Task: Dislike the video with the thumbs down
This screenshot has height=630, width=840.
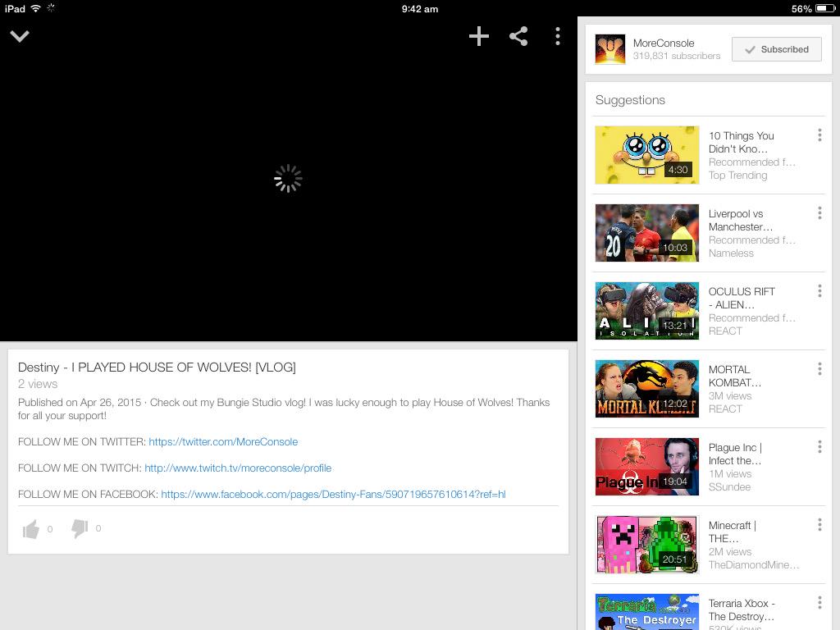Action: (x=80, y=528)
